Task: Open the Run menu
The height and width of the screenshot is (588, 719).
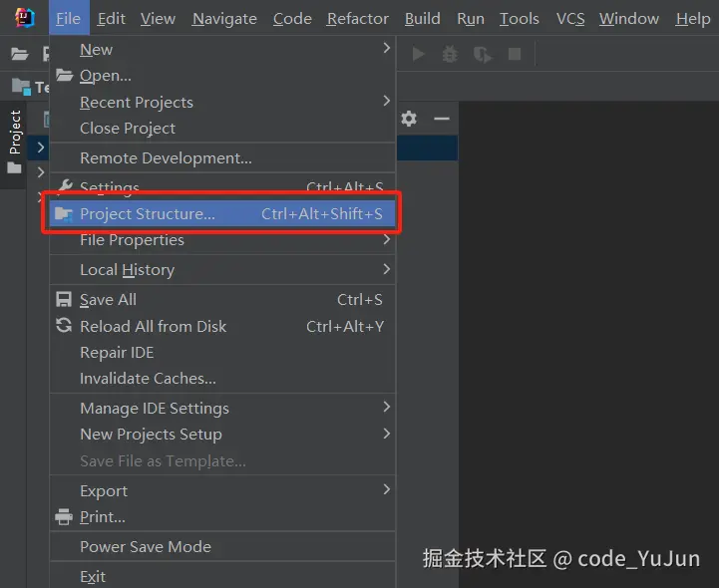Action: click(471, 18)
